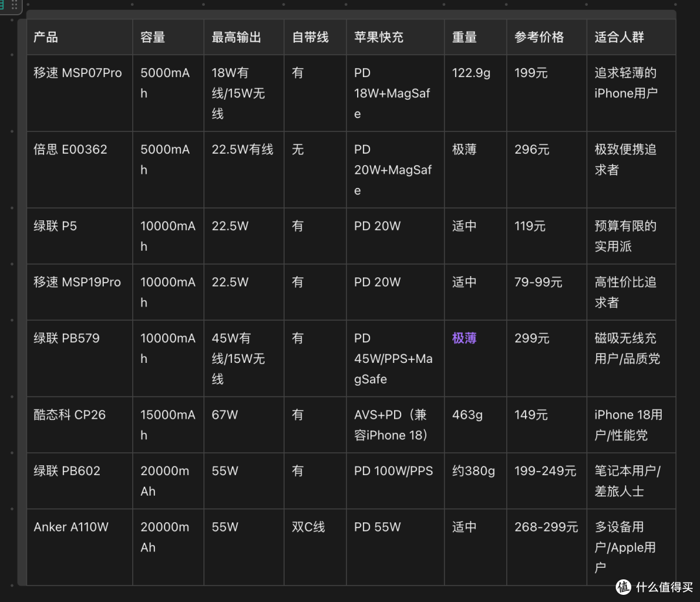Click the 绿联 PB602 product cell
Viewport: 700px width, 602px height.
click(x=80, y=481)
